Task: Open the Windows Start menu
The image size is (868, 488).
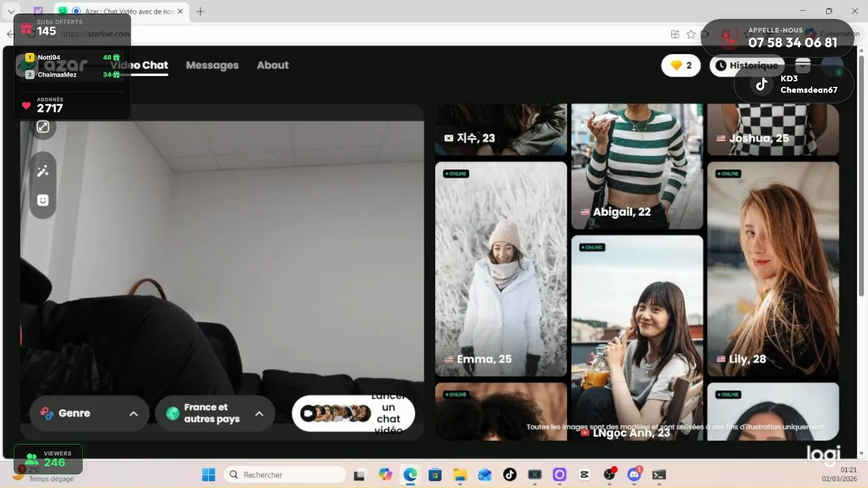Action: (x=208, y=475)
